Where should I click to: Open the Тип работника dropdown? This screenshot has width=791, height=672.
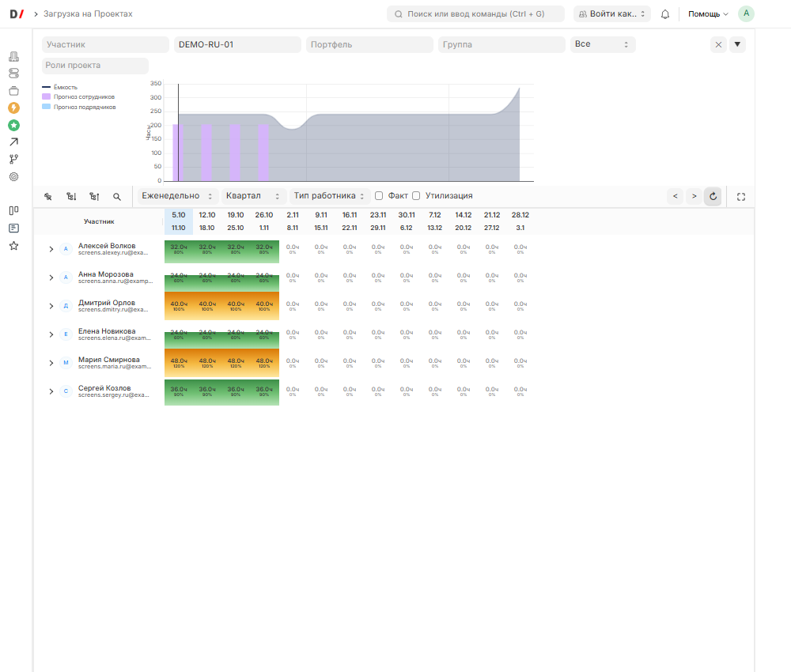coord(329,196)
